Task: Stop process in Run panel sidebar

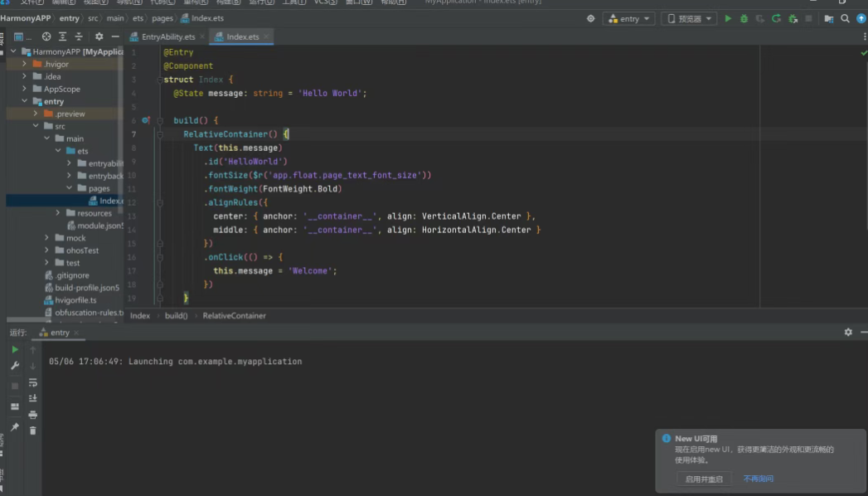Action: [15, 386]
